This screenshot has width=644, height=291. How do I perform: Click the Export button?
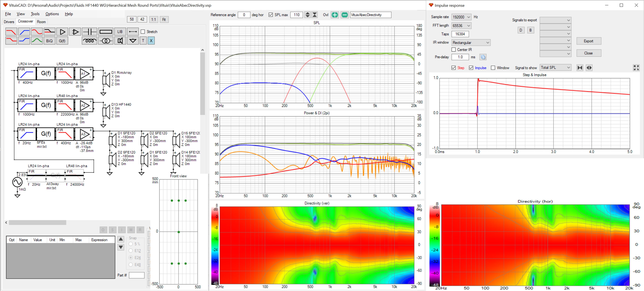589,41
